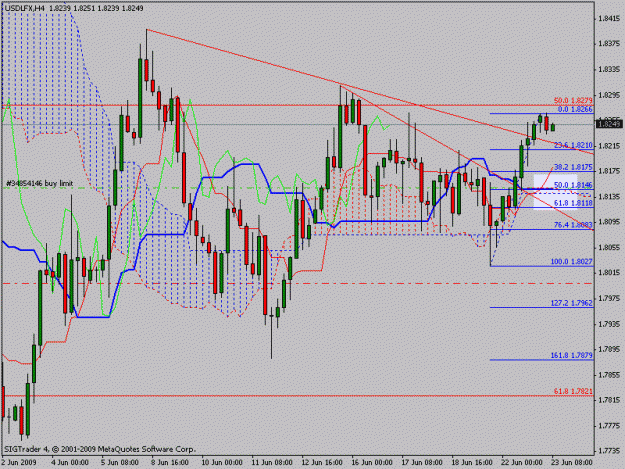Click the 1.8215 price axis value
The image size is (625, 469).
pyautogui.click(x=609, y=146)
